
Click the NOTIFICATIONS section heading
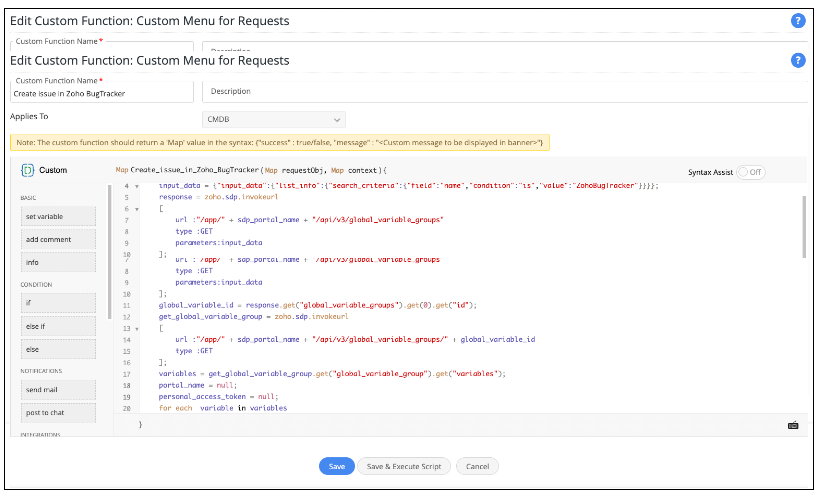[41, 371]
